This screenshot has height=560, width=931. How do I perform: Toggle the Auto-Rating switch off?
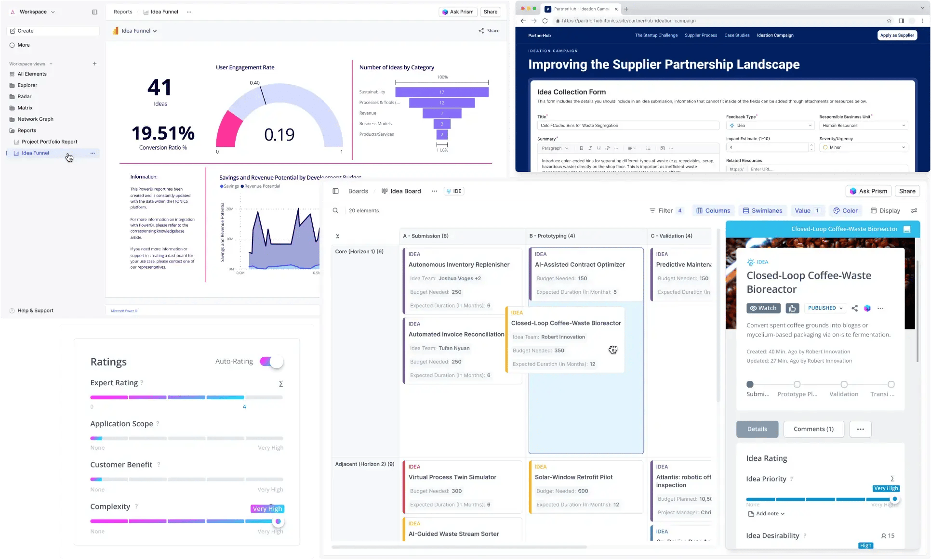point(272,362)
